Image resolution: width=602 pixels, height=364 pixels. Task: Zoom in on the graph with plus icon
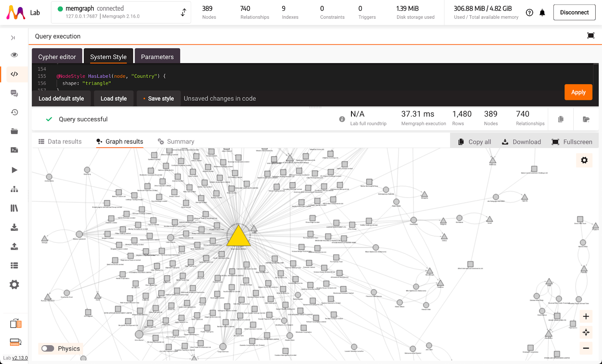[x=585, y=316]
